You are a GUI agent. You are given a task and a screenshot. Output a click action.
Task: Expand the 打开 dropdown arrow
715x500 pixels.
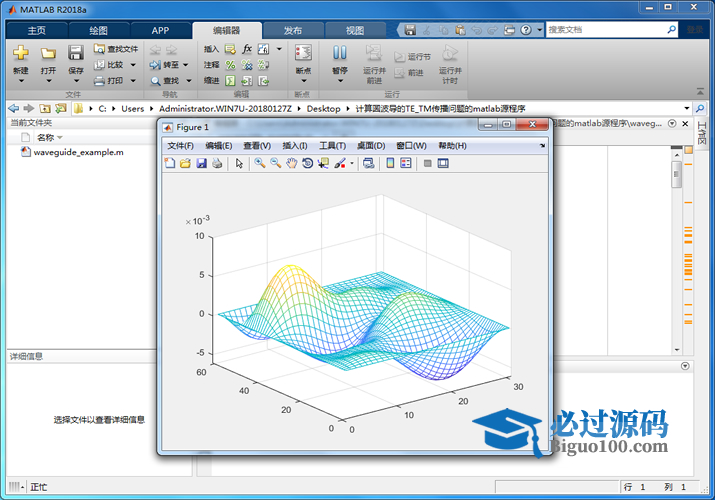tap(48, 81)
